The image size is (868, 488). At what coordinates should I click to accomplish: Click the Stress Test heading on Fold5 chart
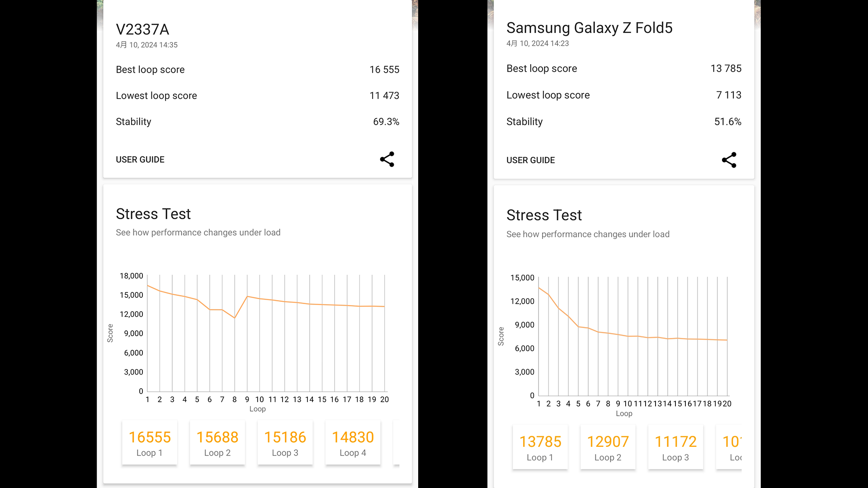coord(544,215)
